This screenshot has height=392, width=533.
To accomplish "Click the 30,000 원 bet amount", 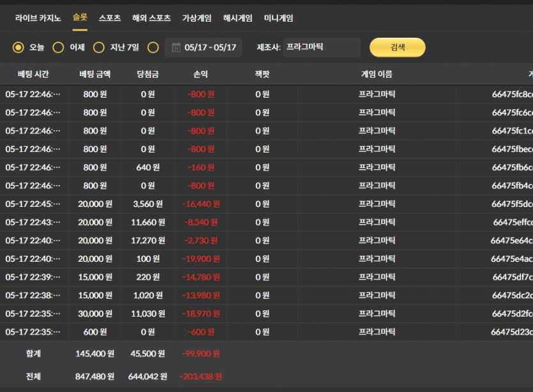I will (x=95, y=314).
